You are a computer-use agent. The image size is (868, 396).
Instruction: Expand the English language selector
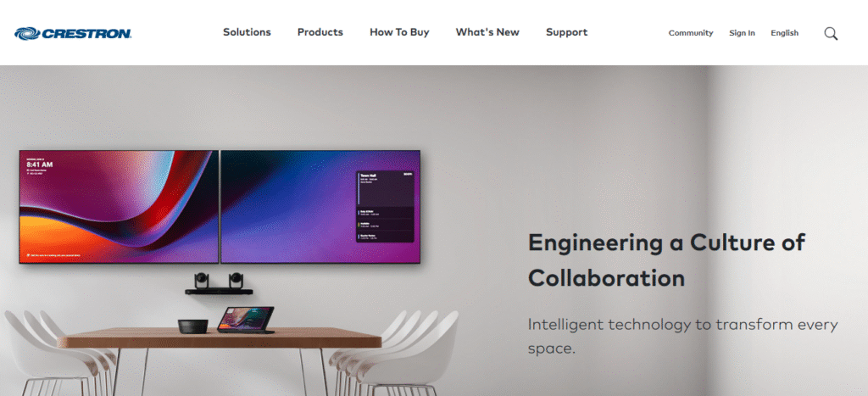coord(784,33)
